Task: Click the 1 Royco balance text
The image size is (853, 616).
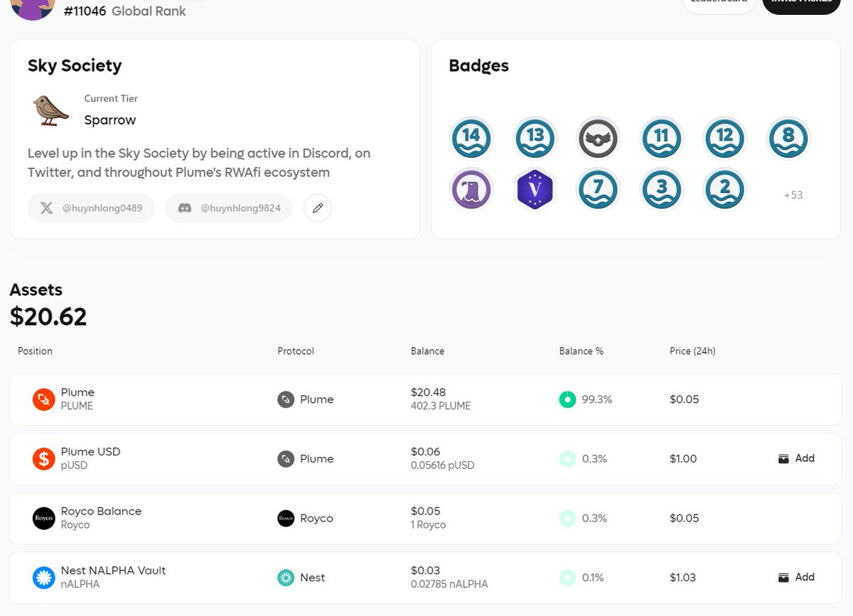Action: pyautogui.click(x=429, y=525)
